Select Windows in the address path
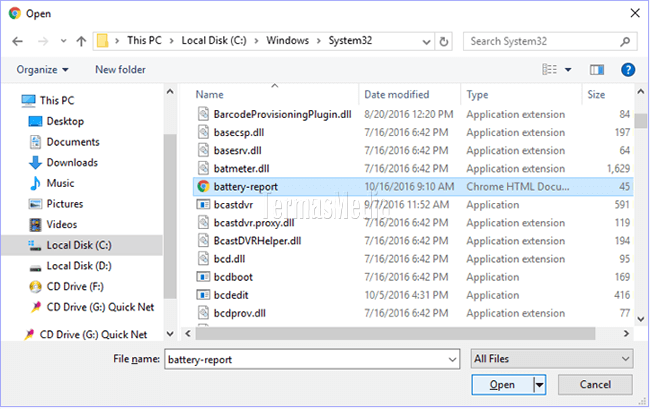This screenshot has width=650, height=409. point(287,41)
